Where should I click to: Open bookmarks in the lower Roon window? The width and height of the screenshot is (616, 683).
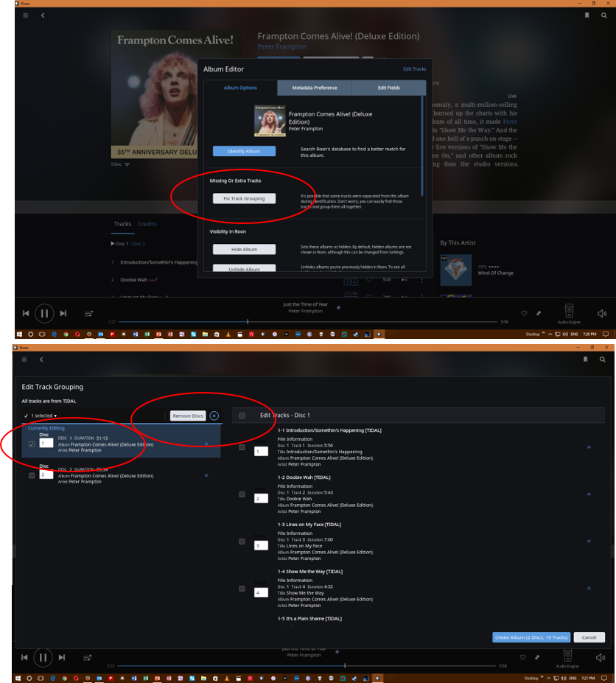tap(586, 360)
